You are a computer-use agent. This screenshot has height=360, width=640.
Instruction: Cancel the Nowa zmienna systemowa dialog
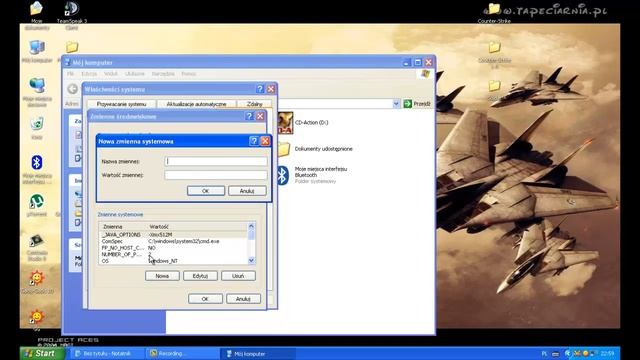click(x=247, y=191)
